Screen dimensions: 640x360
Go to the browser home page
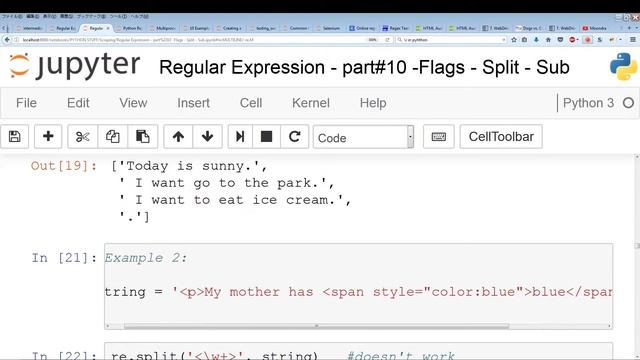pos(548,40)
